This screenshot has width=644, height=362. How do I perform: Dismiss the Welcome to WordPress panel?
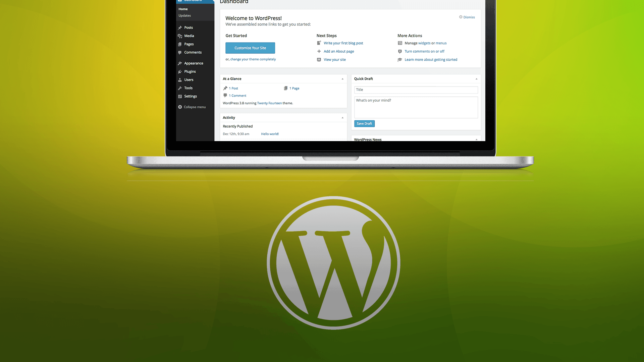coord(469,17)
